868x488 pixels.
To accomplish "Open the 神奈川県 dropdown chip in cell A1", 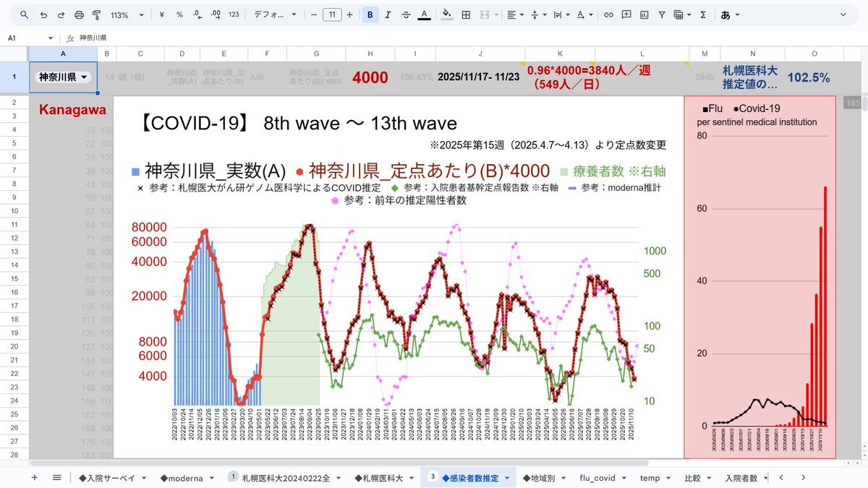I will [63, 77].
